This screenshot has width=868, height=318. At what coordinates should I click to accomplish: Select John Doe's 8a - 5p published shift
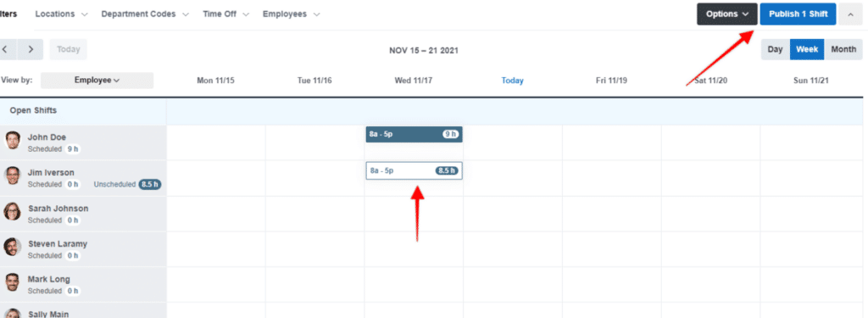coord(414,134)
